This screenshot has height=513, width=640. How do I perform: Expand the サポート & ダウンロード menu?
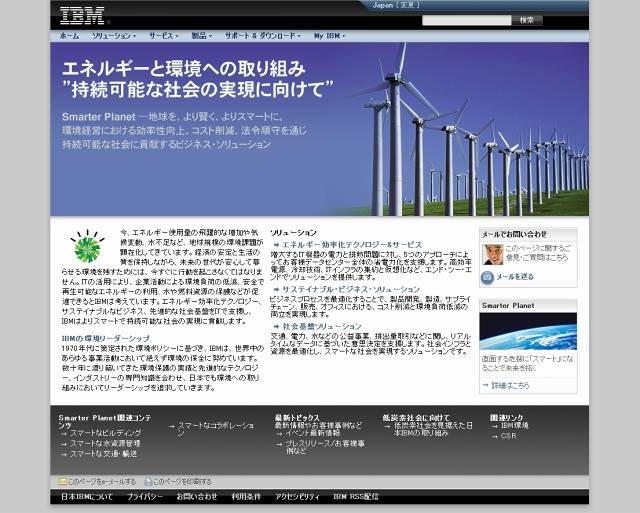(263, 36)
